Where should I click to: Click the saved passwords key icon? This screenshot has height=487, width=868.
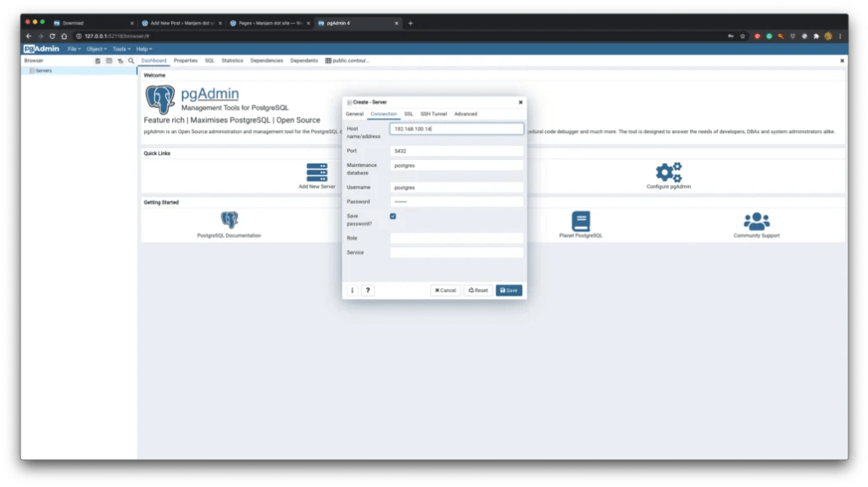coord(731,36)
